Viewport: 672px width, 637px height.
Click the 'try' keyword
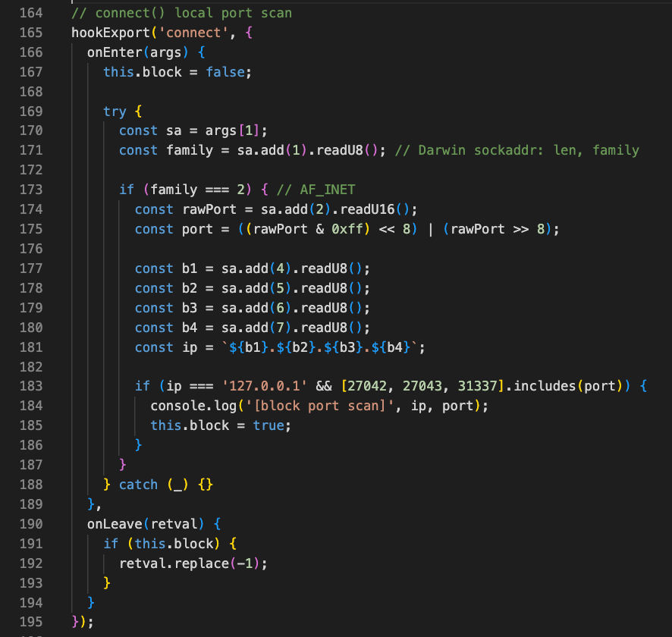coord(115,111)
